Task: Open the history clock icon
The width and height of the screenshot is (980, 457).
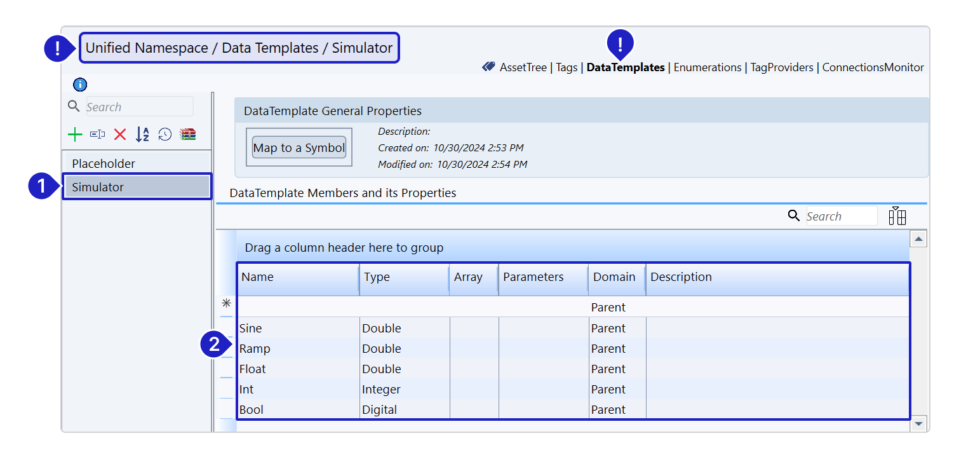Action: 165,134
